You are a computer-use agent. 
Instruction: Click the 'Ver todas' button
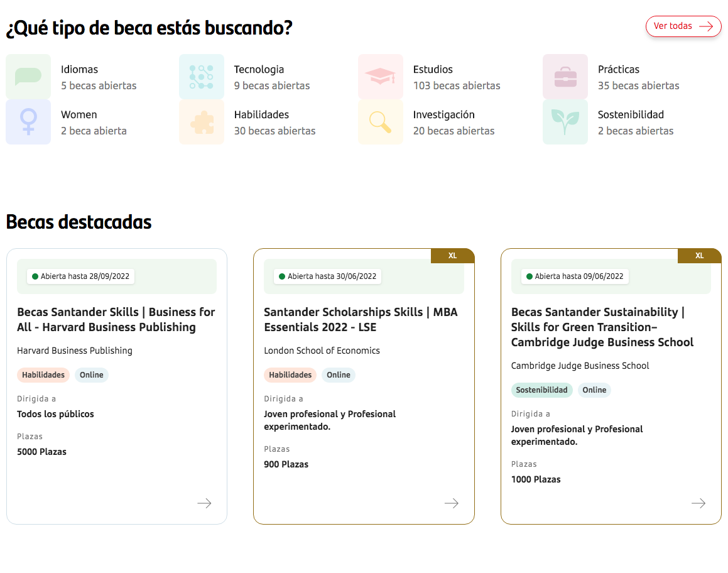(683, 26)
